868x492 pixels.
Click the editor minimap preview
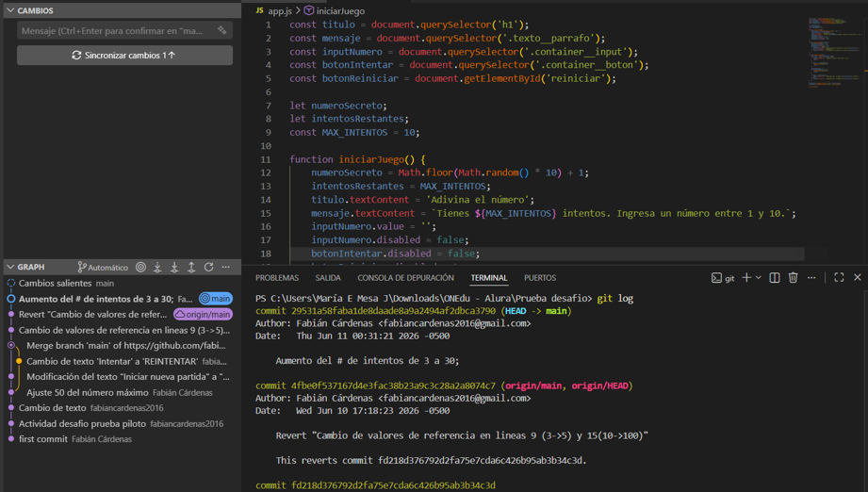click(834, 53)
